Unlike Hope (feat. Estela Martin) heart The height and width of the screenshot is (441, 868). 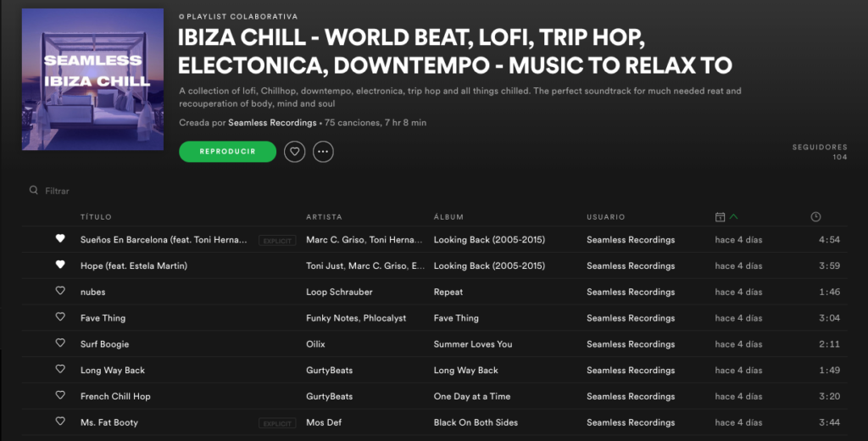click(x=60, y=265)
